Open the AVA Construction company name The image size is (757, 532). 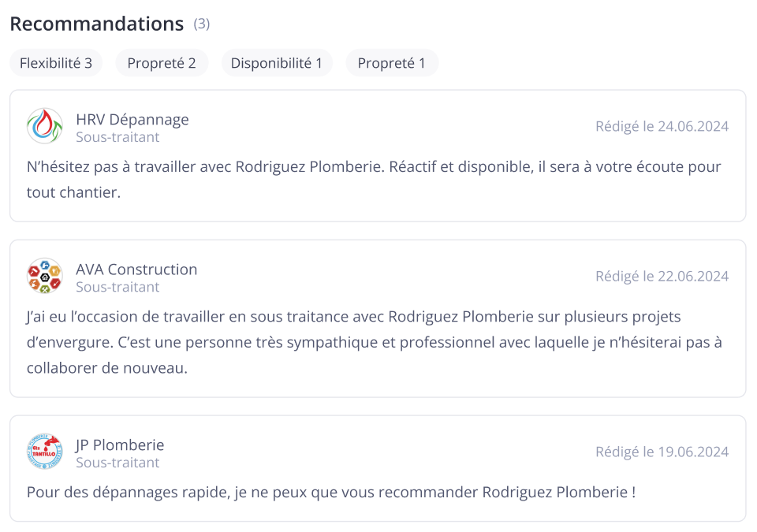point(136,269)
